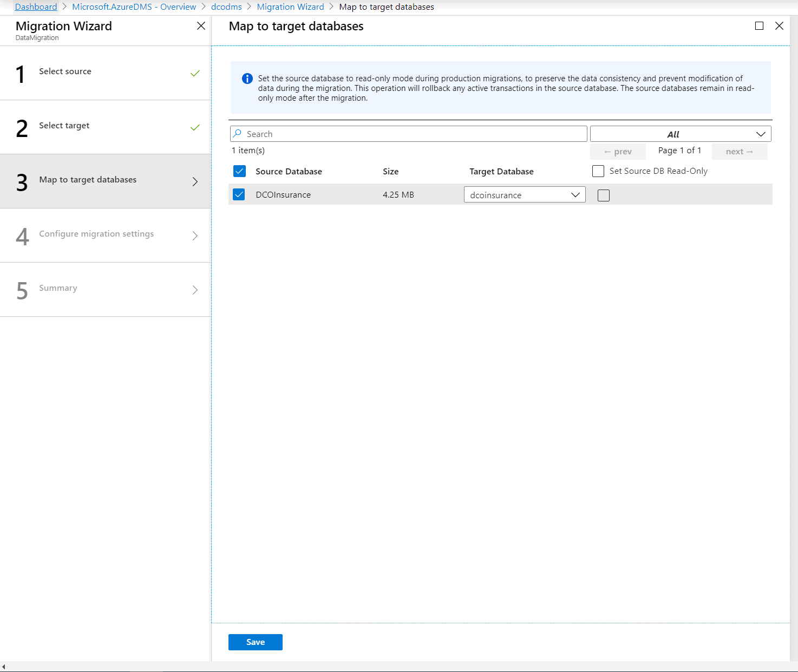Click inside the Search field
798x672 pixels.
406,133
